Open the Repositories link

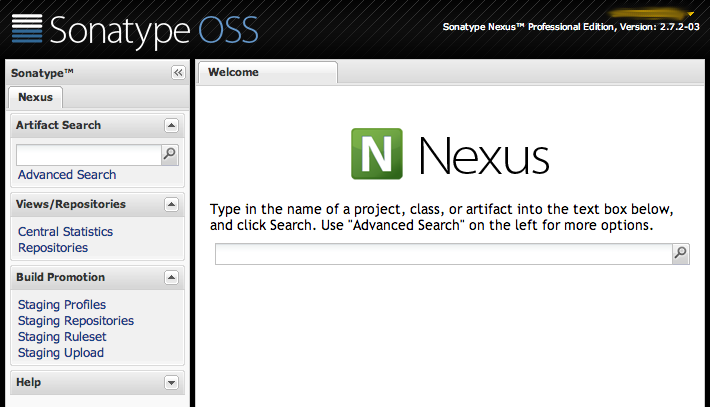tap(53, 248)
